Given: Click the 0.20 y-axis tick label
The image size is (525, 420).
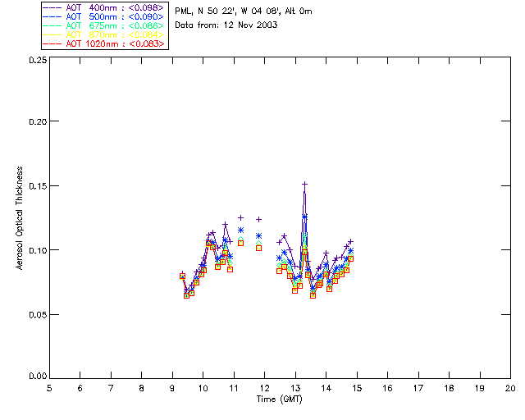Looking at the screenshot, I should click(38, 121).
